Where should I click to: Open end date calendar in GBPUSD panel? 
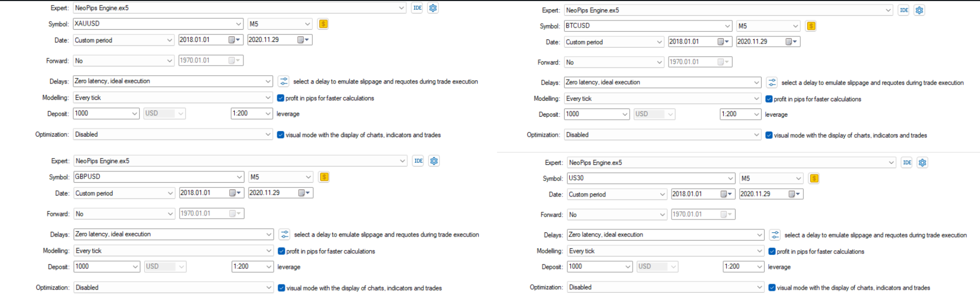[304, 193]
